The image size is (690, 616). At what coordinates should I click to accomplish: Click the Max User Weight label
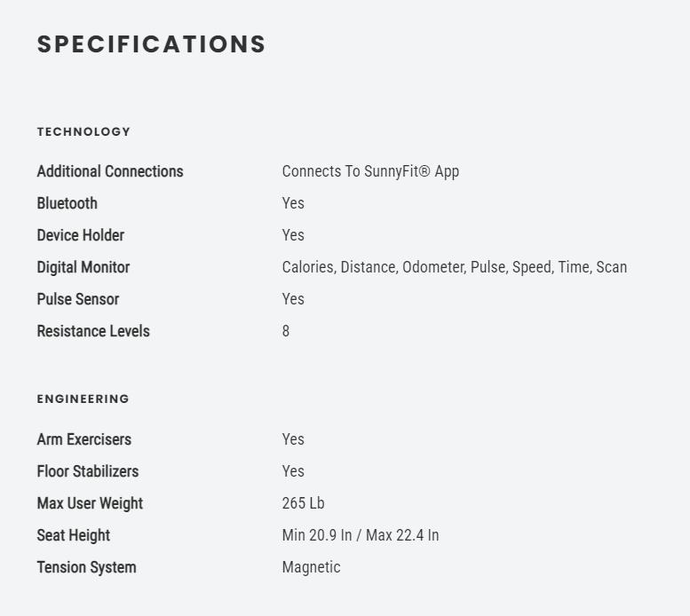(x=90, y=503)
